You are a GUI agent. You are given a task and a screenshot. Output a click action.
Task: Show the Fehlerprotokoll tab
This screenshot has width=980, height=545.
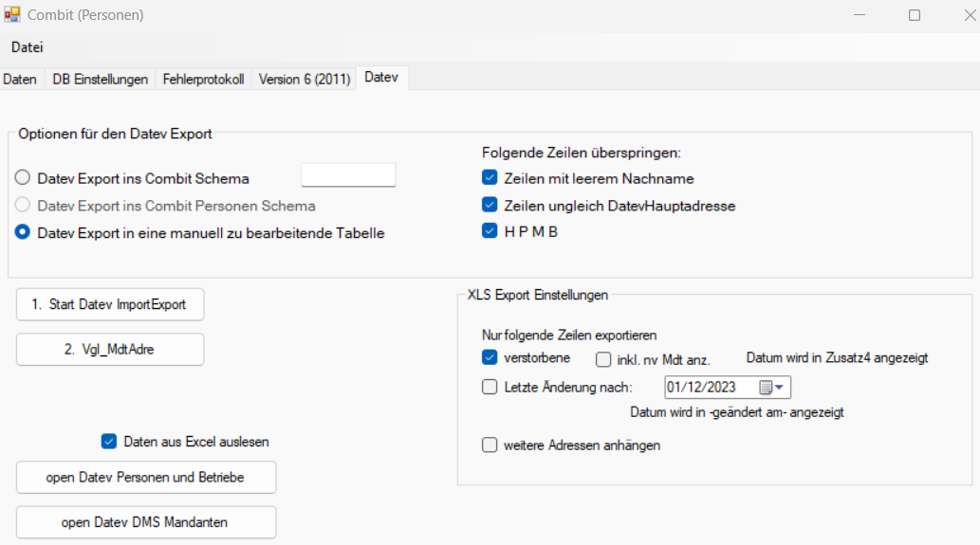coord(203,80)
